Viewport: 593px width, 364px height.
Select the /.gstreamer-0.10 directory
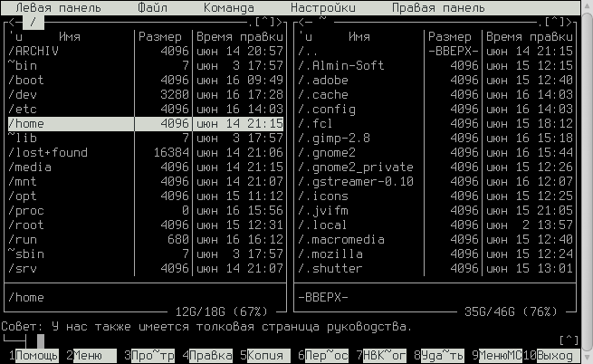coord(435,182)
